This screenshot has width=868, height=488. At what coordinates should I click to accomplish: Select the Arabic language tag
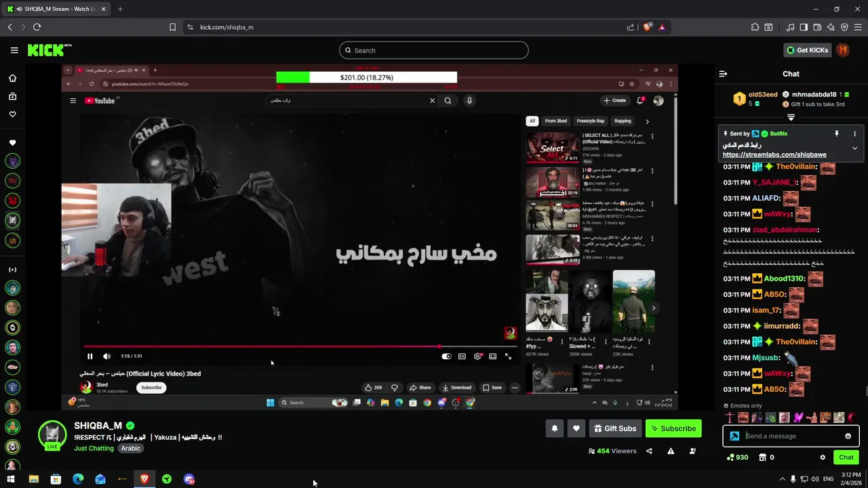[x=131, y=448]
